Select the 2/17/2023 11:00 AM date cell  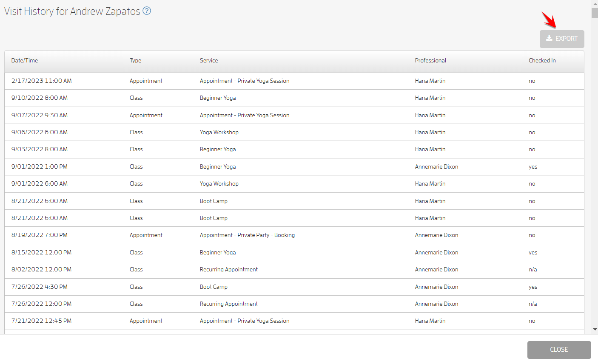tap(42, 81)
